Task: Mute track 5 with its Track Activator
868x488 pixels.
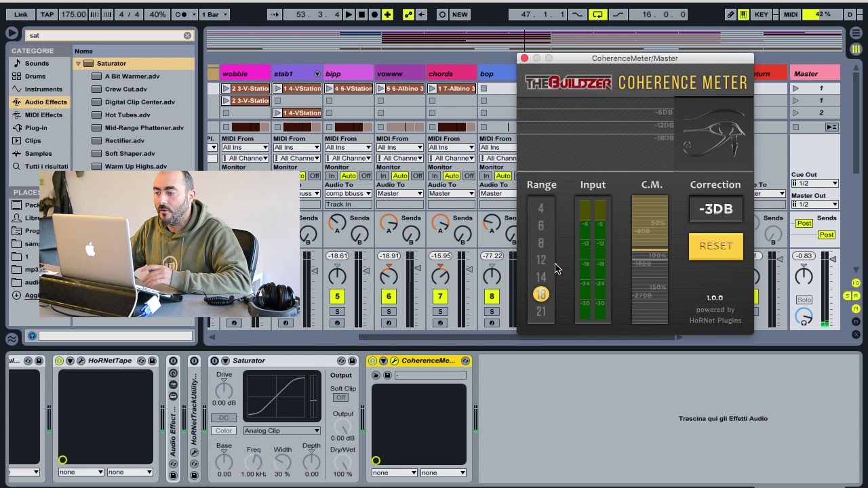Action: point(337,296)
